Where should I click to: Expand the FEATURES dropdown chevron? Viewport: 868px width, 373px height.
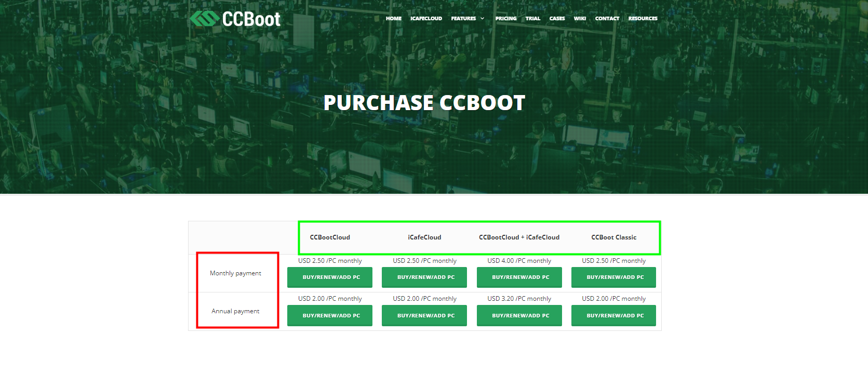point(482,19)
